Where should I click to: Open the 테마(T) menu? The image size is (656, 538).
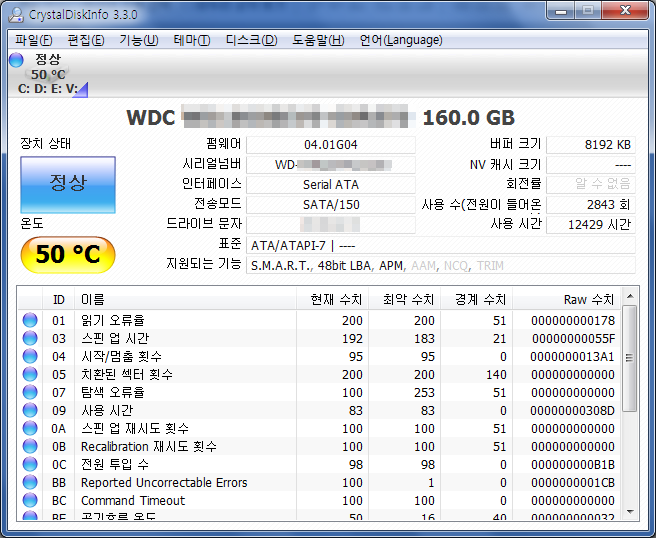click(x=192, y=40)
